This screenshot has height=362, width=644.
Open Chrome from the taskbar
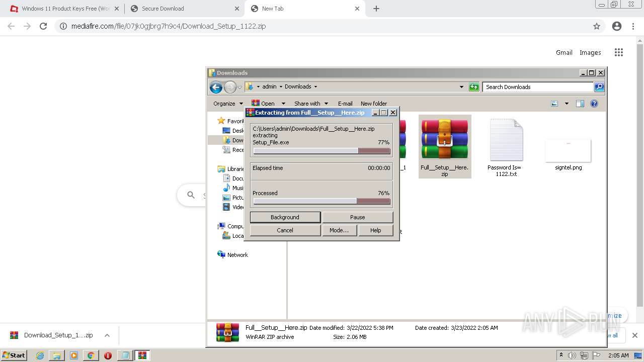91,355
